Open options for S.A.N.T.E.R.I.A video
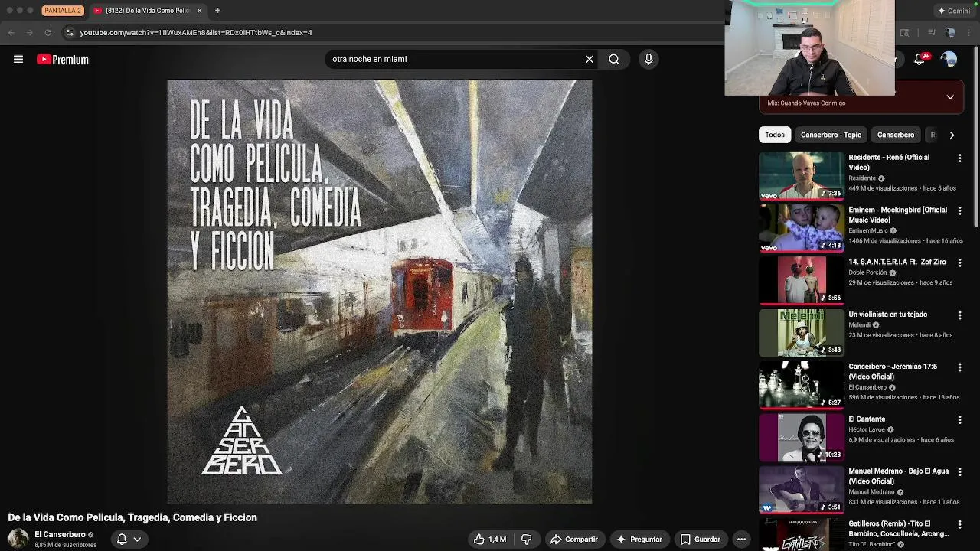This screenshot has height=551, width=980. [960, 262]
